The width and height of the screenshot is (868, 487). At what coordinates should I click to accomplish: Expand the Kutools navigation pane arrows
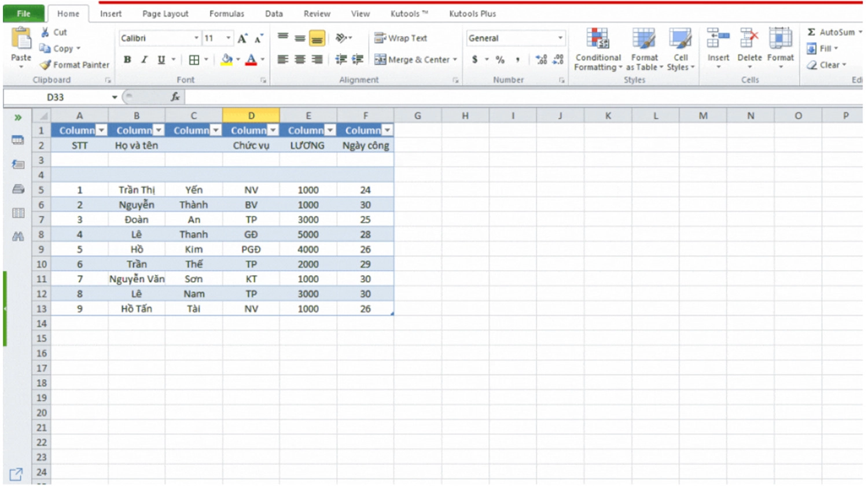pyautogui.click(x=18, y=117)
